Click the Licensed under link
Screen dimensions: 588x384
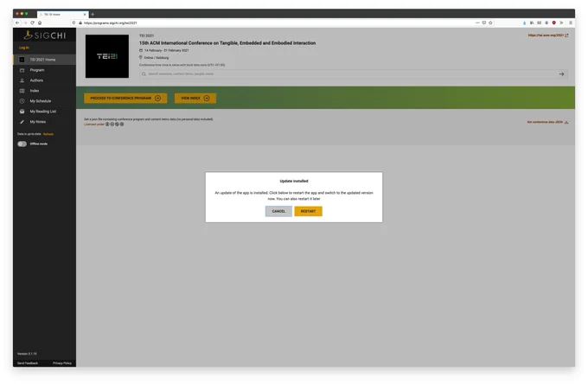[93, 125]
